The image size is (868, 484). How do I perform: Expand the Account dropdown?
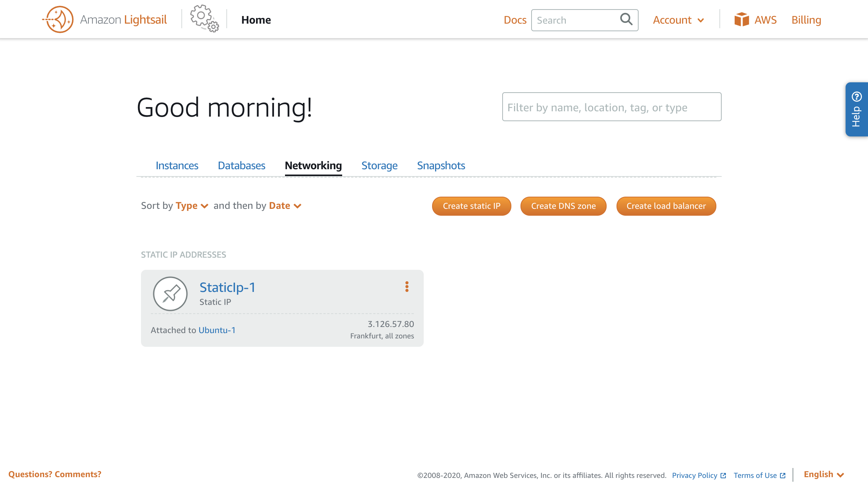[x=678, y=20]
